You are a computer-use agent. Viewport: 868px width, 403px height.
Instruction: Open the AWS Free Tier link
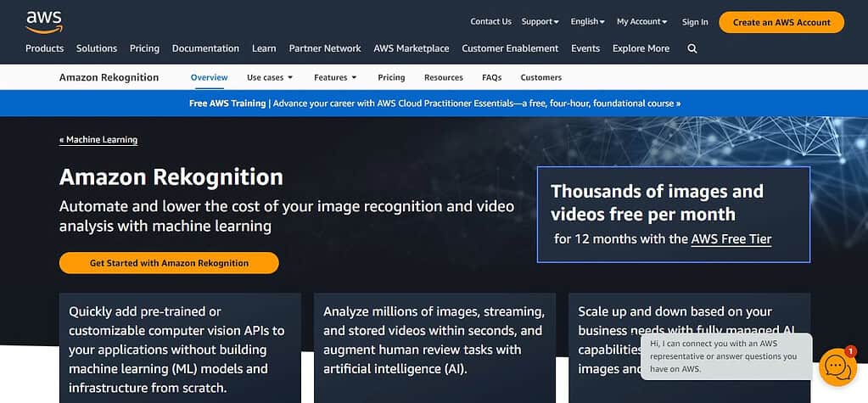coord(731,239)
